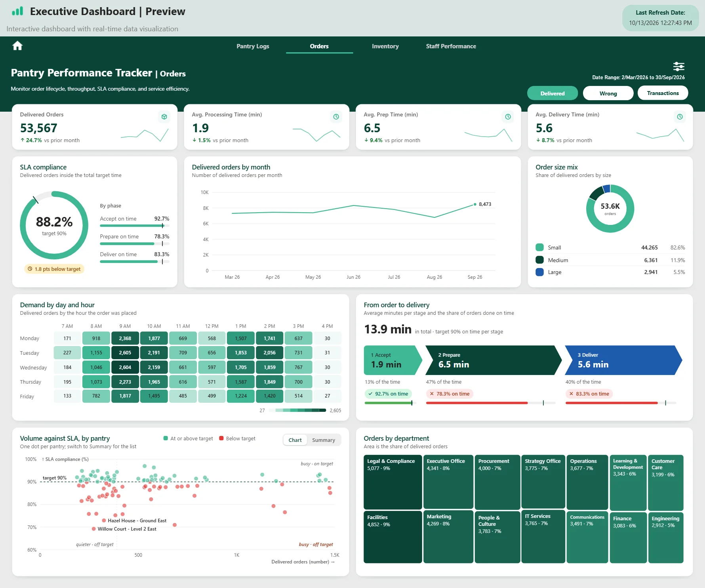
Task: Click the Small size legend swatch
Action: click(539, 247)
